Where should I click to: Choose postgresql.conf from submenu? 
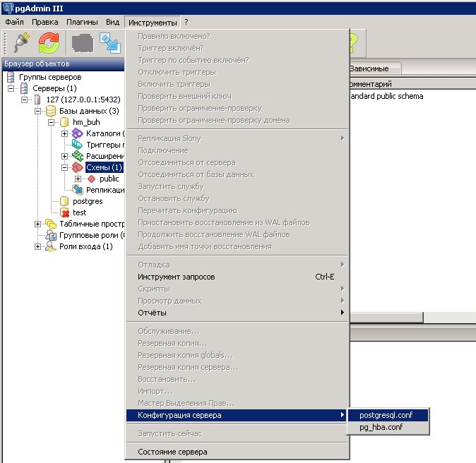[388, 416]
